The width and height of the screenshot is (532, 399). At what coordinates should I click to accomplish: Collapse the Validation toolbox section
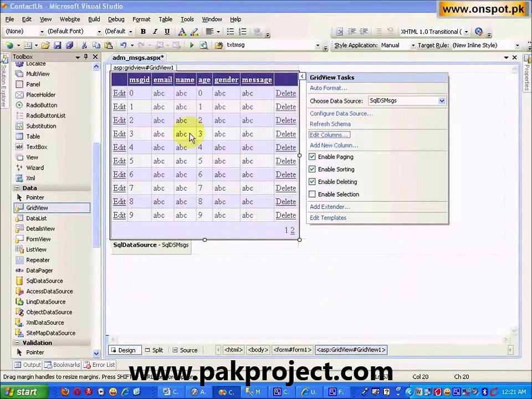[x=17, y=342]
